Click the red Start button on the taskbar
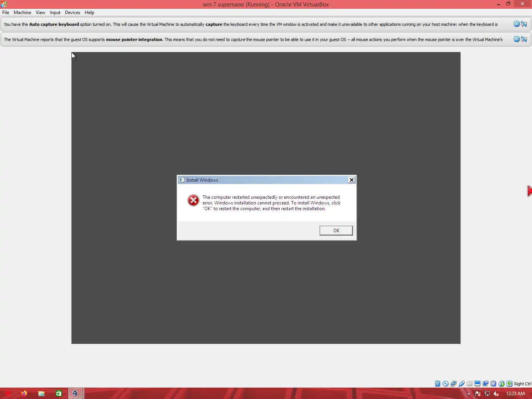 click(7, 393)
